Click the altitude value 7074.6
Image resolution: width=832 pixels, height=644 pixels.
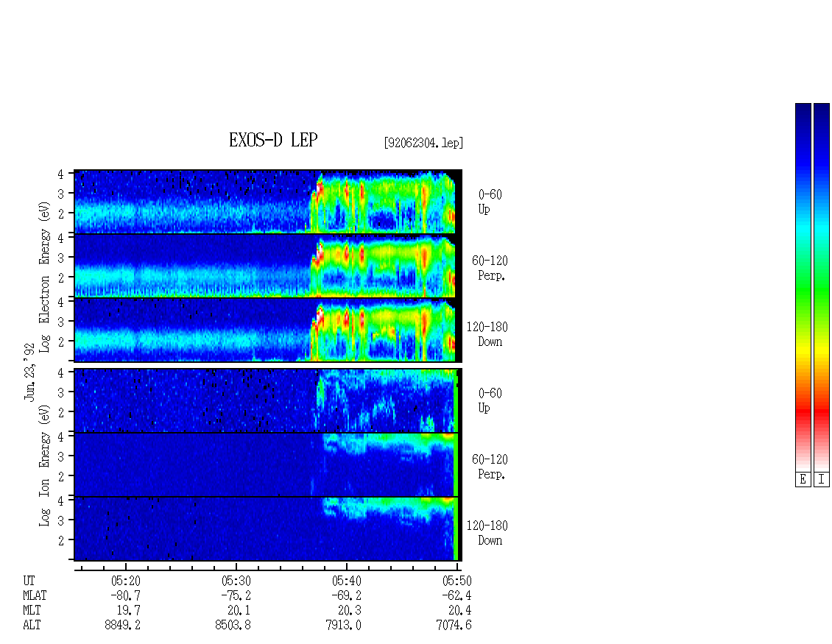click(454, 626)
